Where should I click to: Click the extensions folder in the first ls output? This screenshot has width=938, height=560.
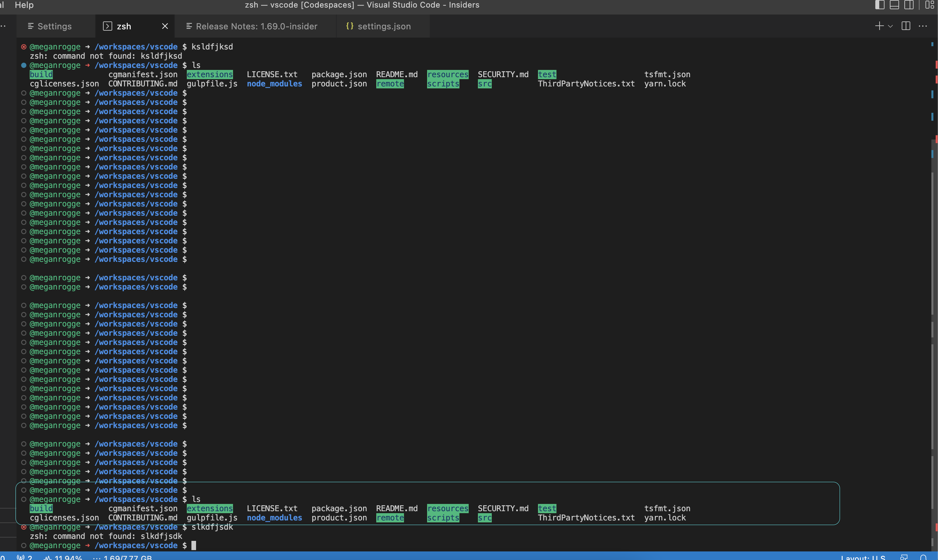(x=210, y=74)
